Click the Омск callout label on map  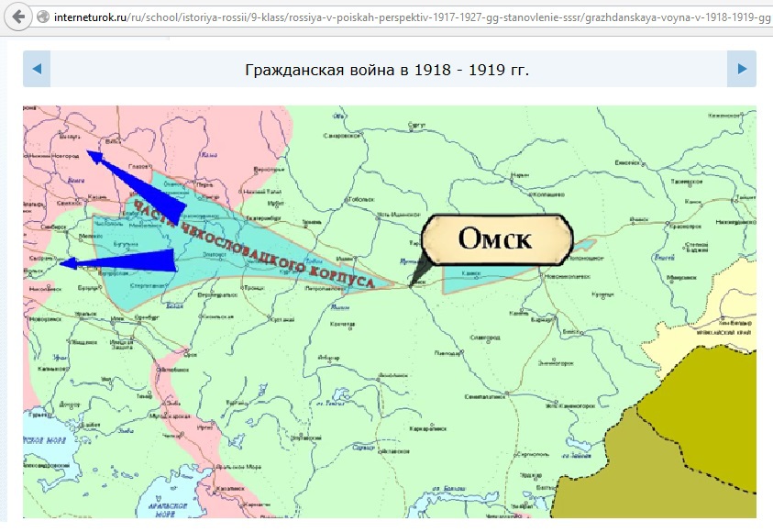[x=496, y=240]
